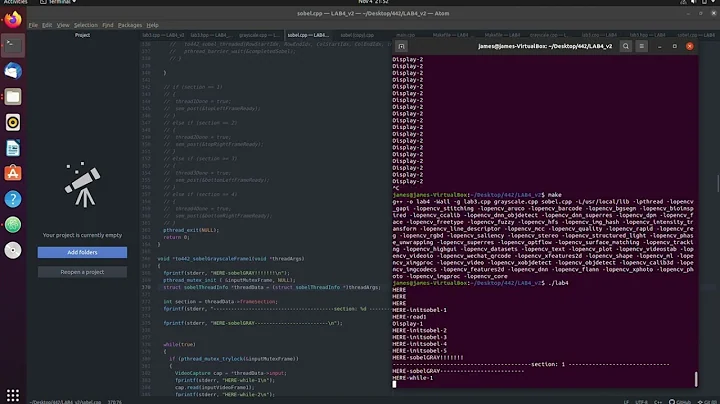The image size is (720, 404).
Task: Click the GitHub icon in Atom status bar
Action: pyautogui.click(x=680, y=402)
